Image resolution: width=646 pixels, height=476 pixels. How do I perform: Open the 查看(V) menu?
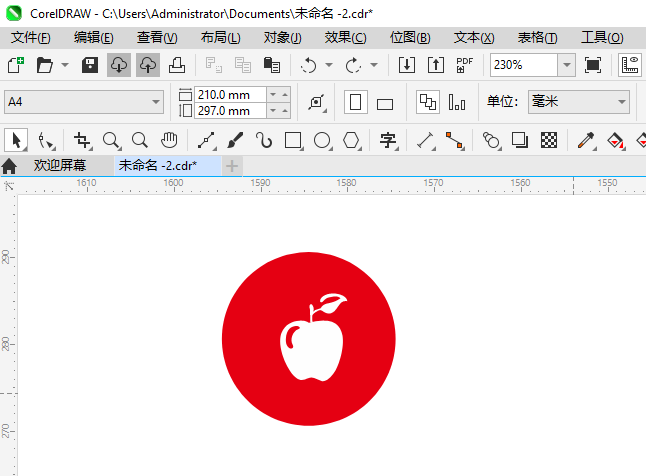(x=157, y=38)
